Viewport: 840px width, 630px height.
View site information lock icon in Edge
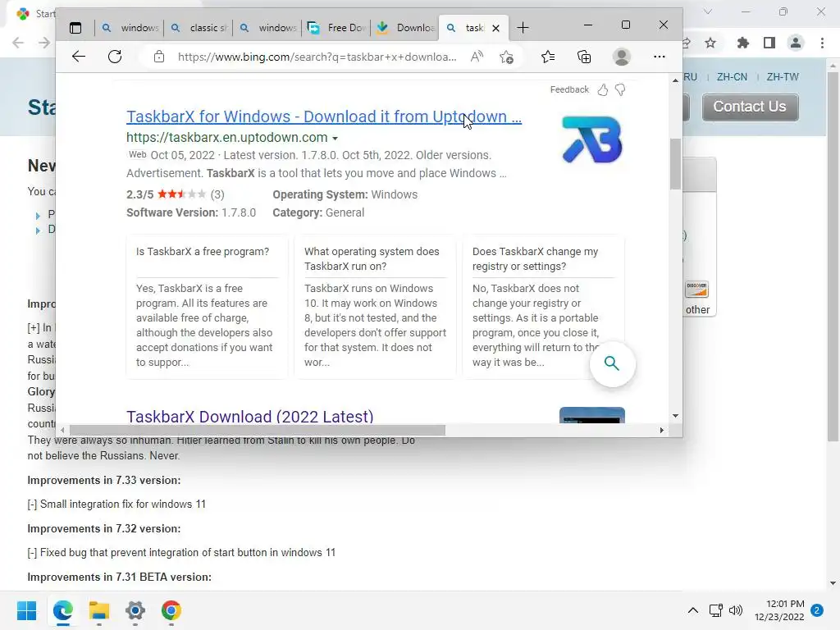(159, 57)
